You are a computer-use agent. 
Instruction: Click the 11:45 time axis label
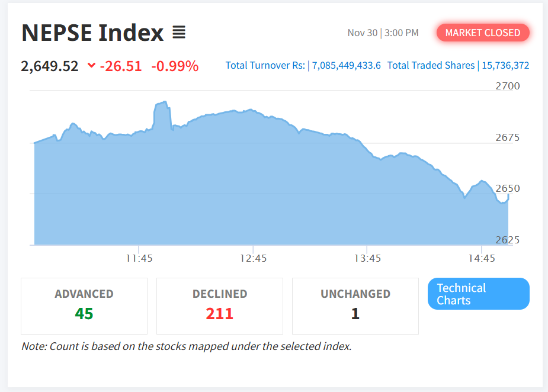(139, 258)
